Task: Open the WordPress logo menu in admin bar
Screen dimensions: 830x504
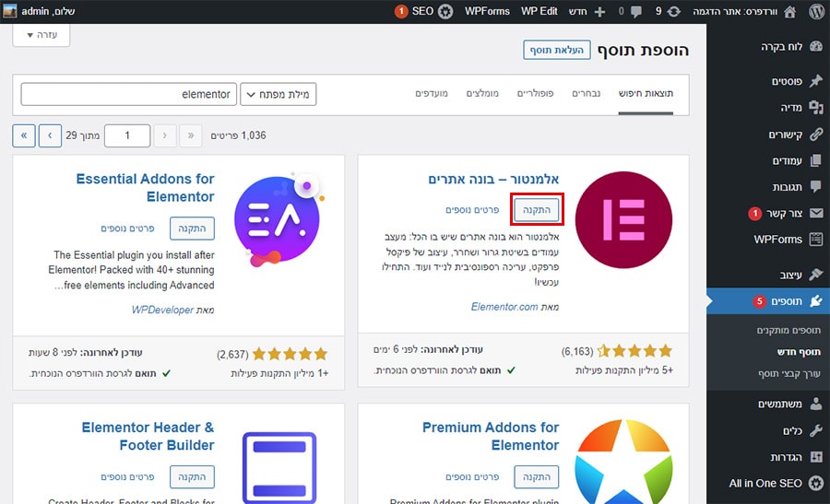Action: pyautogui.click(x=816, y=11)
